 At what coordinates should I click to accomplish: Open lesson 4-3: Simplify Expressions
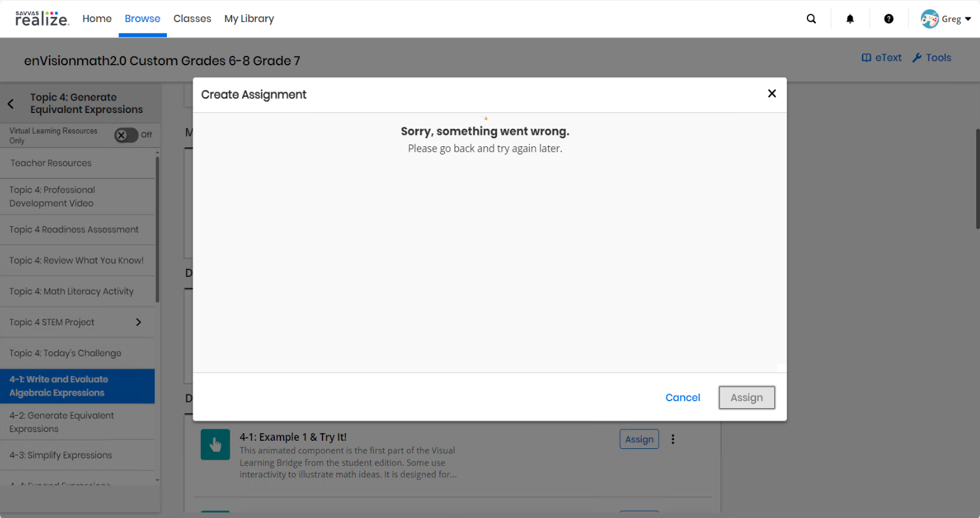[x=60, y=455]
